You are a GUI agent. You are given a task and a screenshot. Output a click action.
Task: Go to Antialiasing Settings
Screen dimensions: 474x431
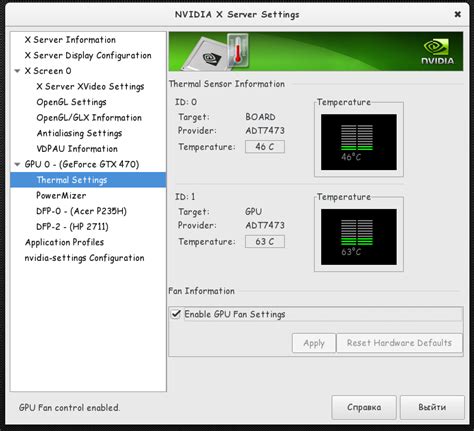click(x=79, y=133)
